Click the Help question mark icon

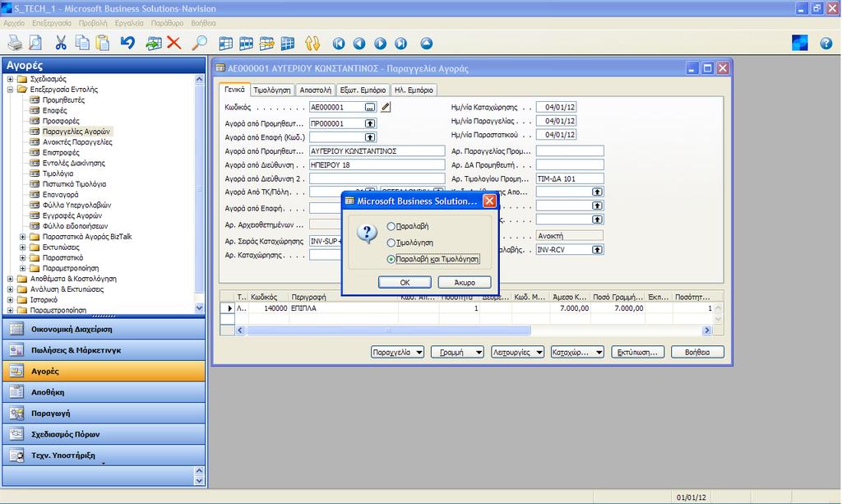(826, 44)
